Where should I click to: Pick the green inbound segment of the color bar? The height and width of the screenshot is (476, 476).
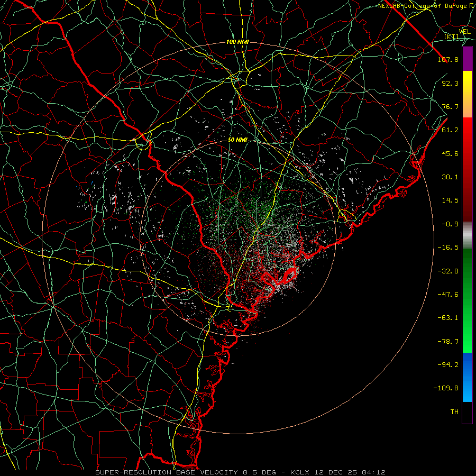click(x=467, y=300)
